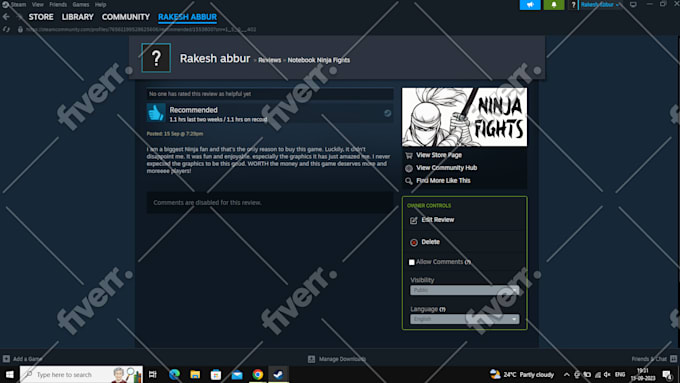Click the shopping cart store page icon
Viewport: 680px width, 383px height.
(409, 155)
